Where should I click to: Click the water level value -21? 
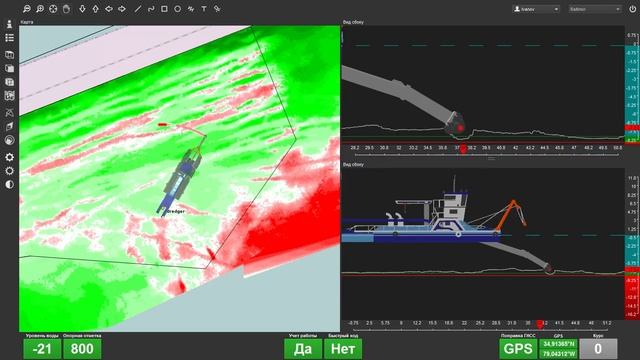(42, 349)
